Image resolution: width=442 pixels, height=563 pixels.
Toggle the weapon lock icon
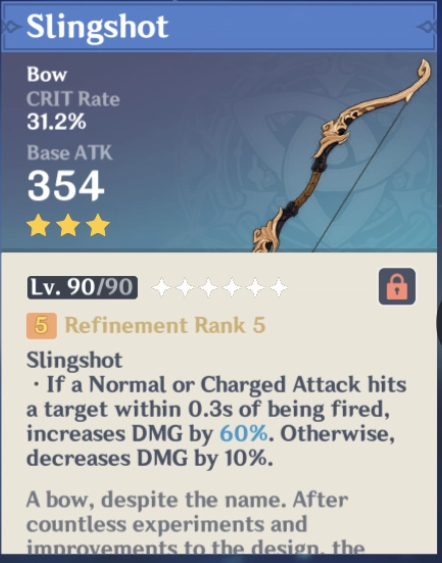(397, 287)
